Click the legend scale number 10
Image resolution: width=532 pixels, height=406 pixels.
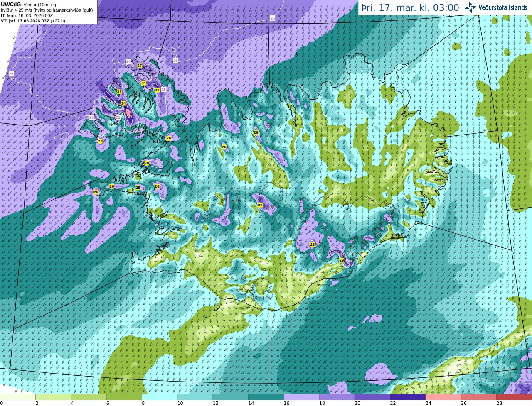click(x=180, y=403)
